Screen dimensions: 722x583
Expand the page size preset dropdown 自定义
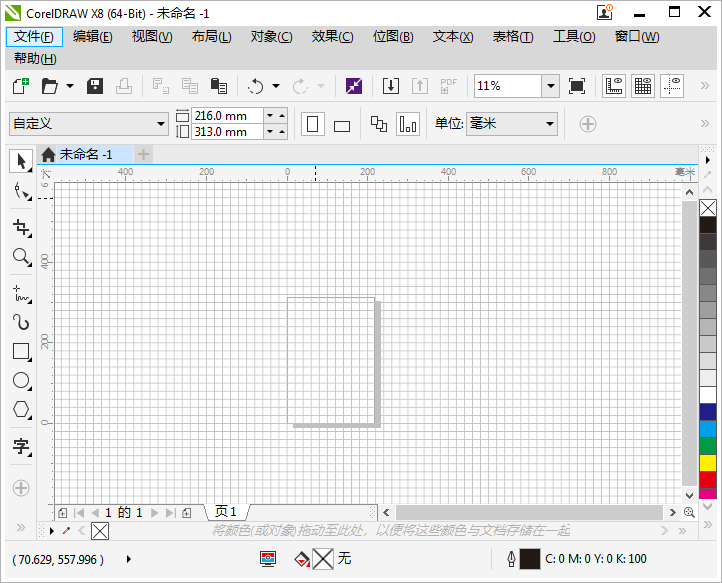pos(161,124)
